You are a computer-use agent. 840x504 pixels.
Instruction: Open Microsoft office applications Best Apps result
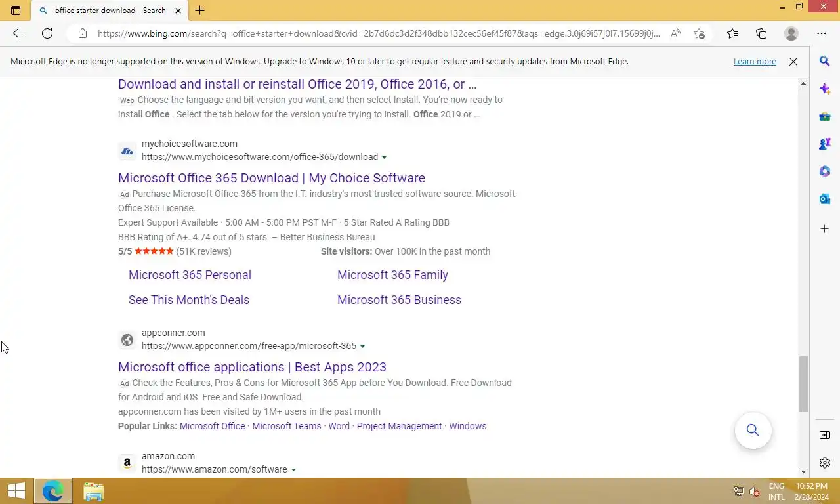tap(252, 367)
